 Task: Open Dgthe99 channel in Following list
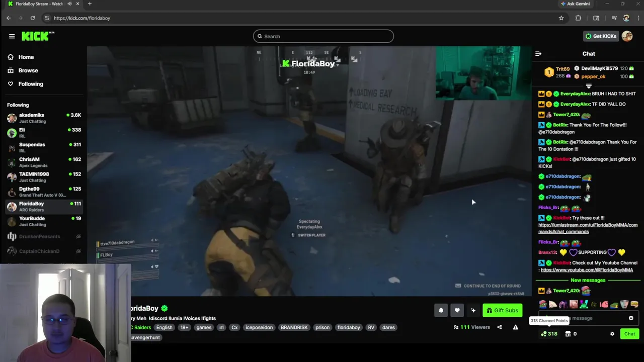click(x=44, y=192)
